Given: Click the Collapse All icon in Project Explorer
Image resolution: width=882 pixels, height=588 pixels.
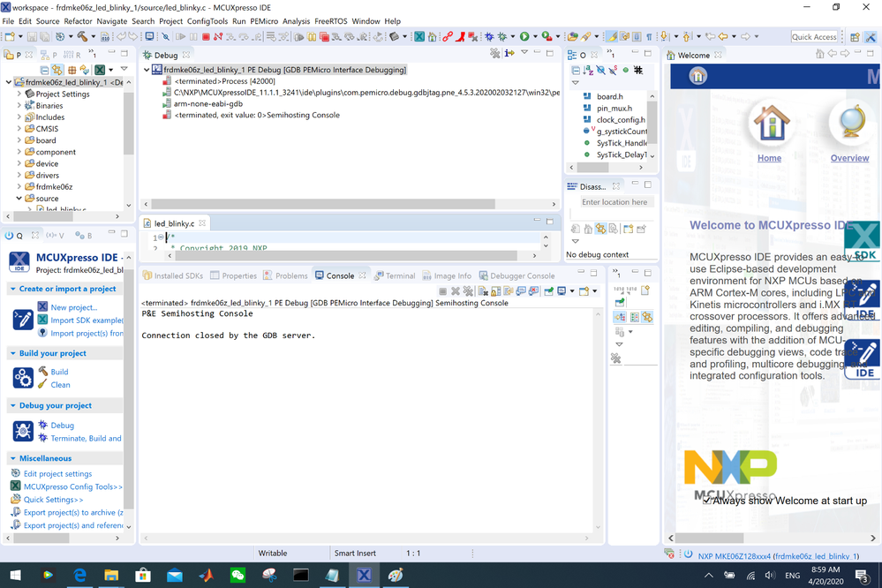Looking at the screenshot, I should point(44,71).
